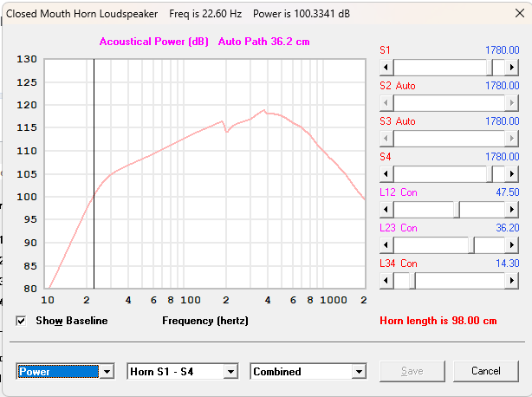Click S2 Auto slider left arrow

386,103
